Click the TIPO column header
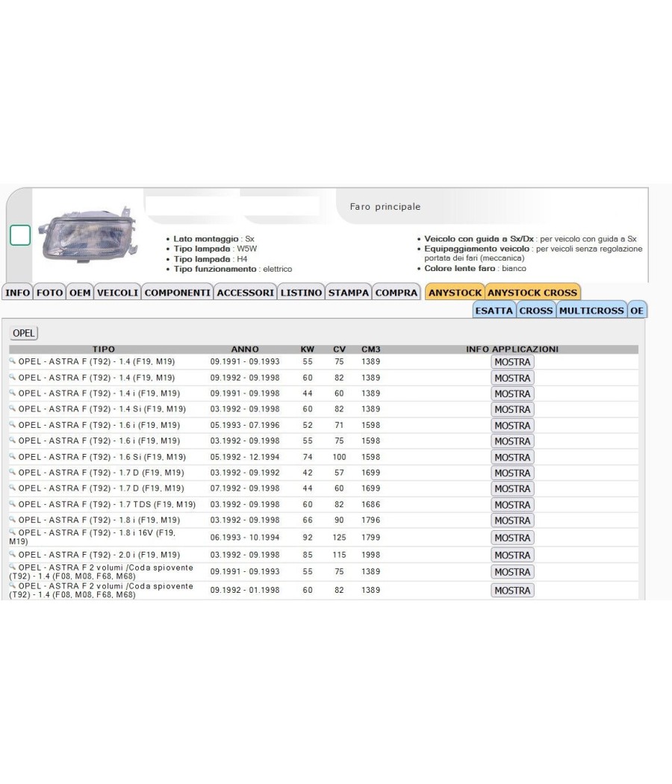 tap(104, 349)
